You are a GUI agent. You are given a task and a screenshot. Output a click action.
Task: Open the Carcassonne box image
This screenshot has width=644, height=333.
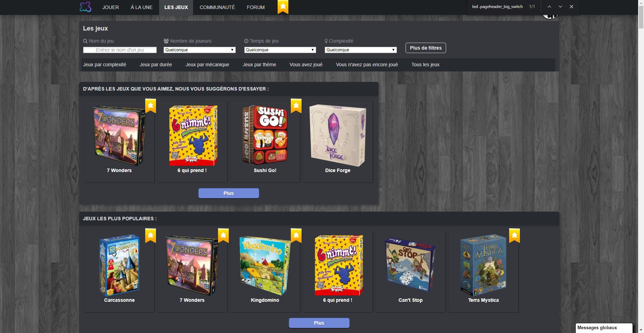tap(119, 265)
